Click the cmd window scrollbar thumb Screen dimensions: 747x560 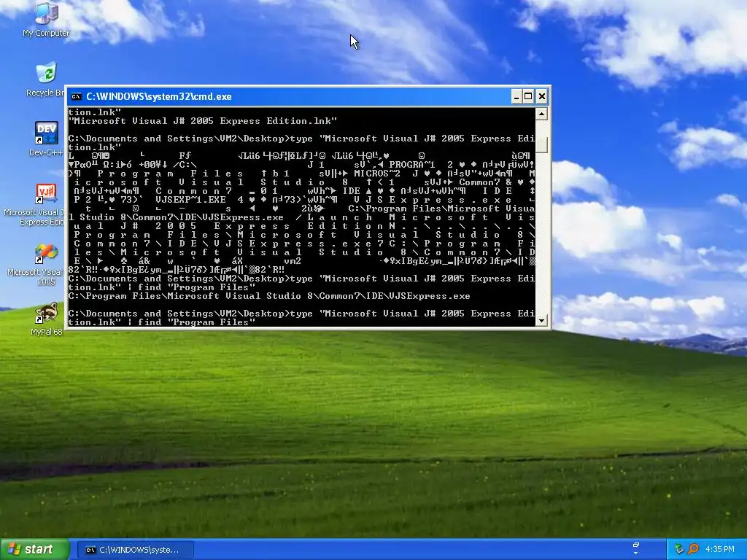(x=541, y=145)
